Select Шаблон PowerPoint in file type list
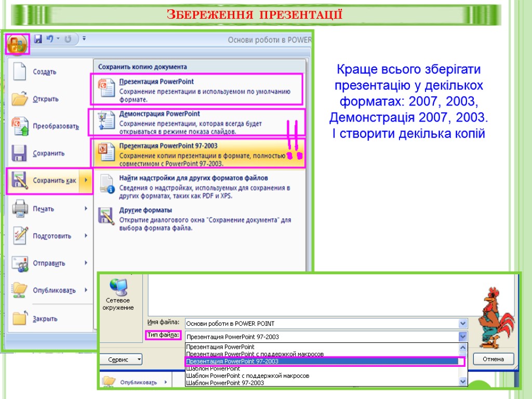Screen dimensions: 532x399 [322, 368]
